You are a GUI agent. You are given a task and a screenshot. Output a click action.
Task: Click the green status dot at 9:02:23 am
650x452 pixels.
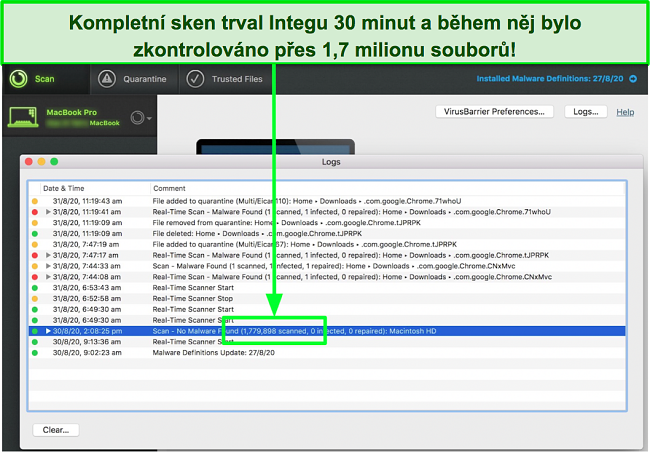point(35,353)
